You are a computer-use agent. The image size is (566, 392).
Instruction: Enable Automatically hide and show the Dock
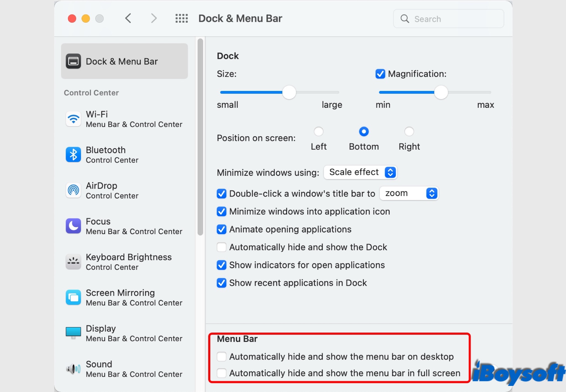click(x=221, y=247)
